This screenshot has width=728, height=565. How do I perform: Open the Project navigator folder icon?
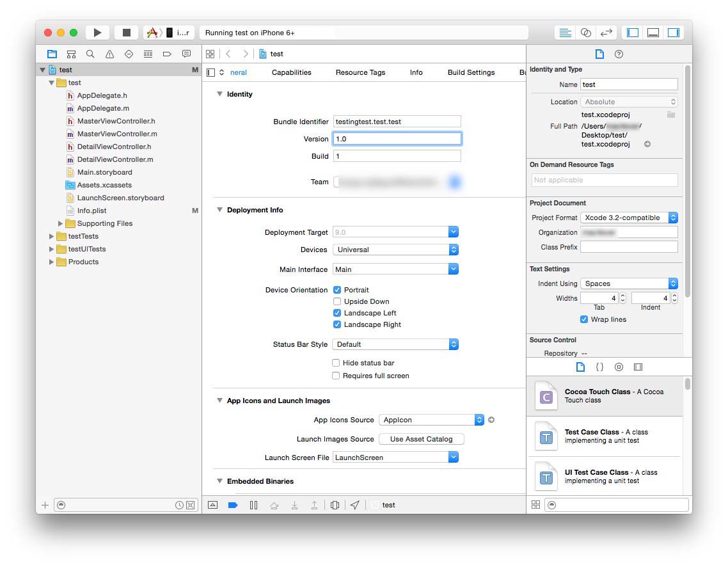tap(52, 54)
